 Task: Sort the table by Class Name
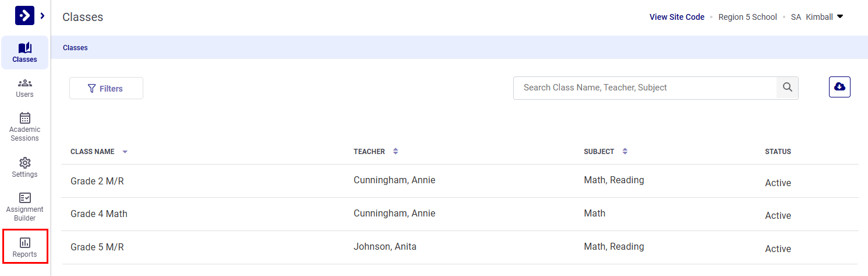click(x=125, y=152)
